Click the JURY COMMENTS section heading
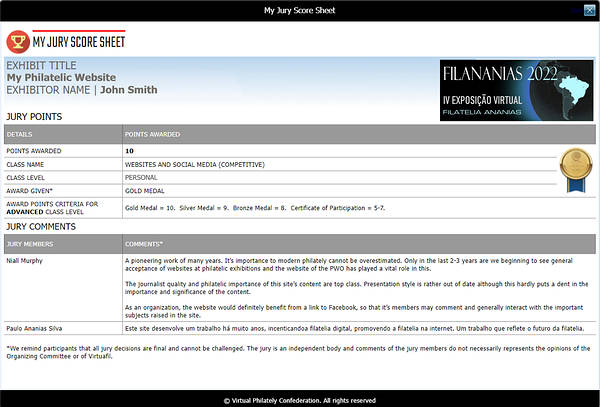The width and height of the screenshot is (600, 407). tap(41, 226)
